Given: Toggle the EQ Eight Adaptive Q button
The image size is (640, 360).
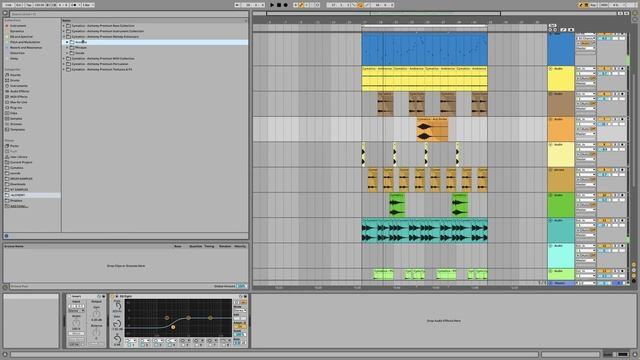Looking at the screenshot, I should [x=240, y=326].
